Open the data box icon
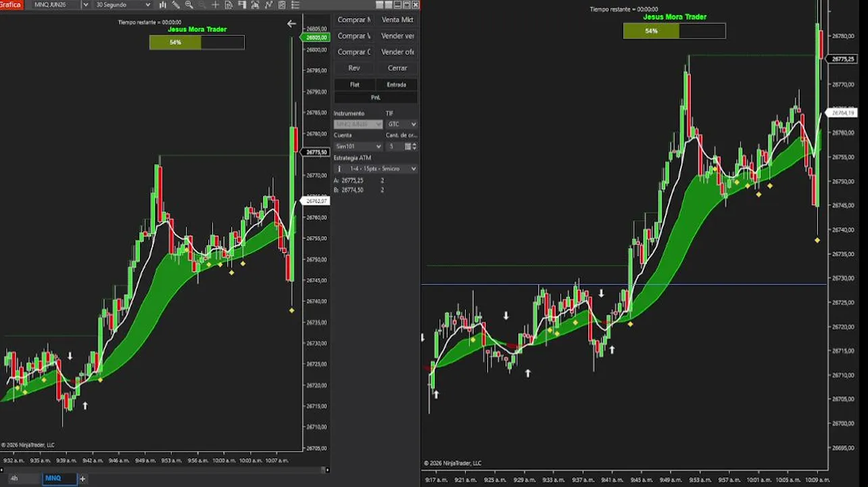Screen dimensions: 868x487 tap(228, 5)
